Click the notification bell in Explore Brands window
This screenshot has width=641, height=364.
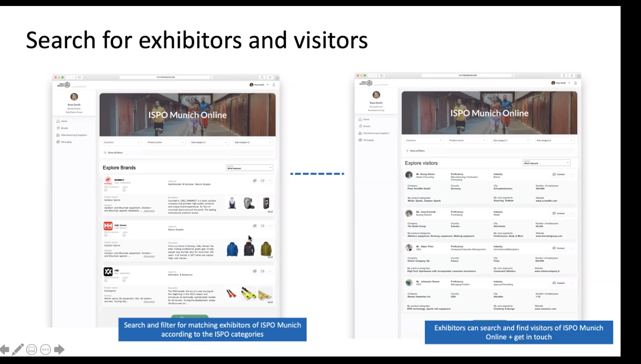(x=273, y=85)
